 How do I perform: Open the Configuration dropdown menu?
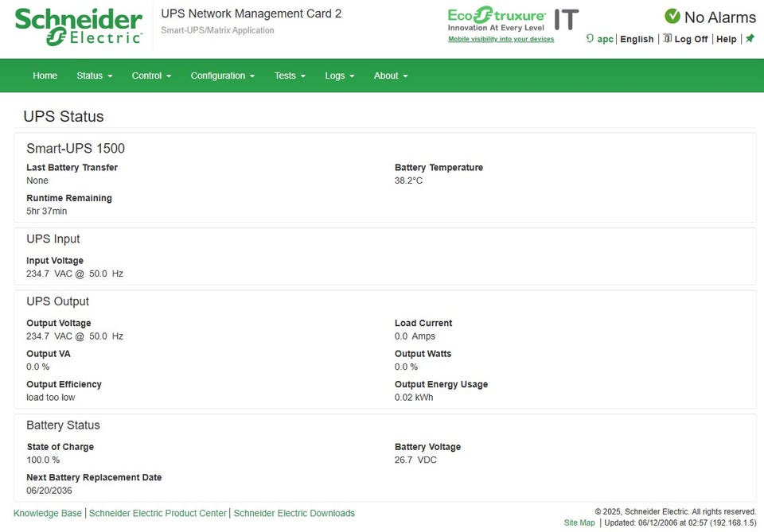(223, 76)
